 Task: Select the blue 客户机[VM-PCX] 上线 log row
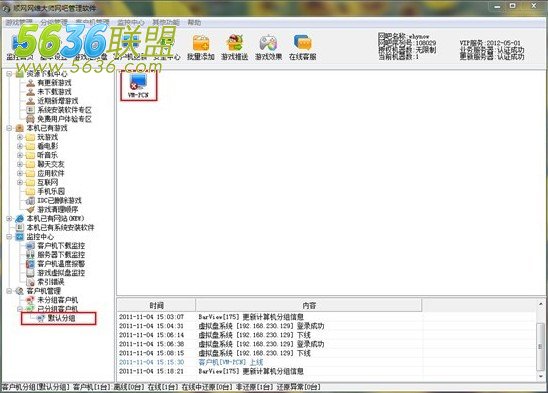(x=326, y=363)
